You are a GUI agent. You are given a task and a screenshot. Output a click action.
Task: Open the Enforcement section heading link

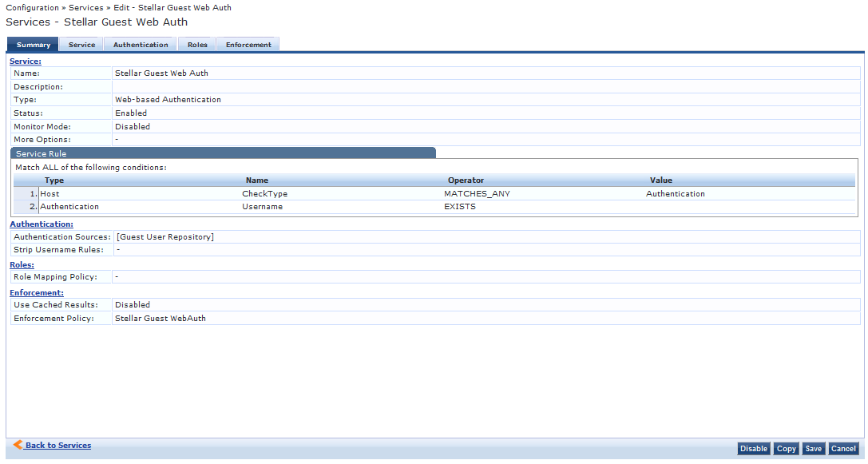[x=37, y=293]
